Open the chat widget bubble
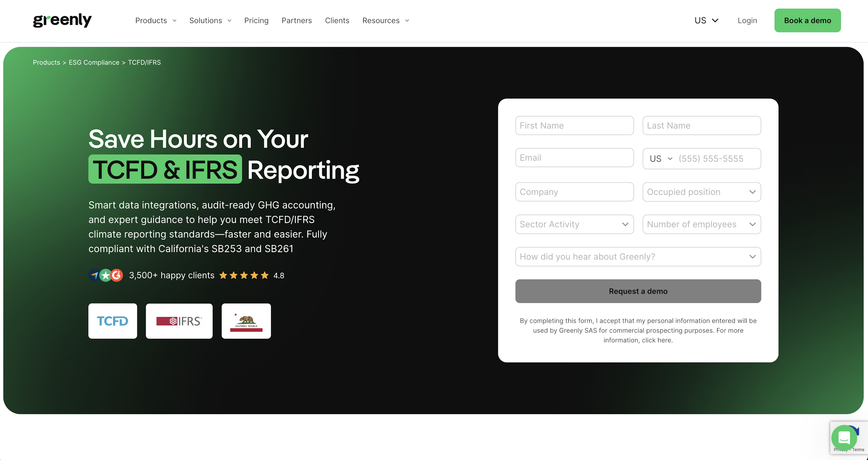 click(844, 438)
